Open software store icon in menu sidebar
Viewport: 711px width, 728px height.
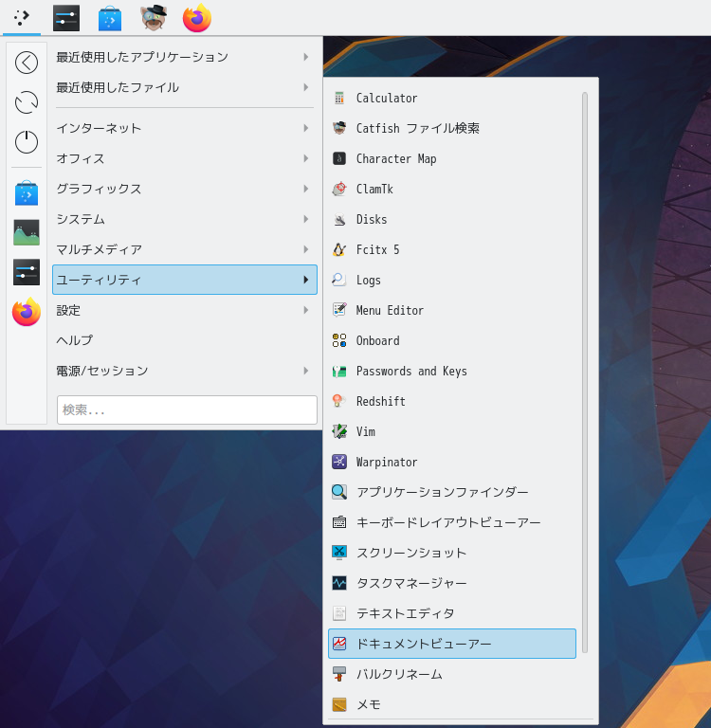click(27, 192)
